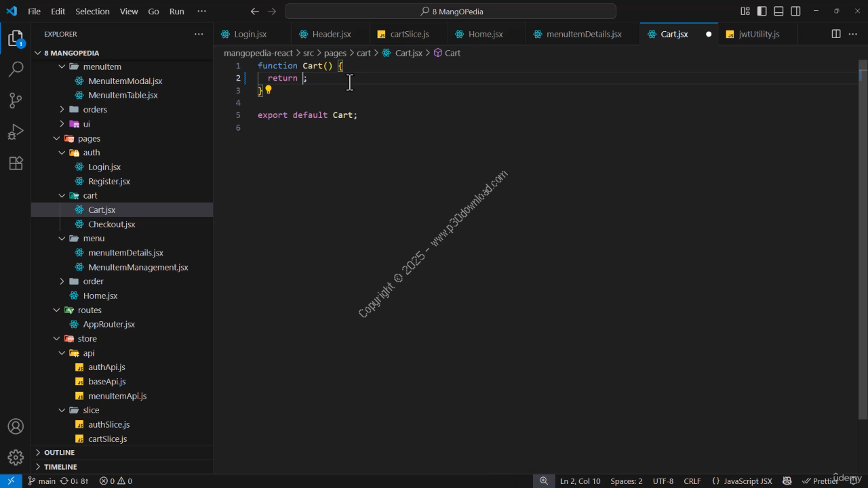Click the main branch status button
This screenshot has height=488, width=868.
pos(42,481)
